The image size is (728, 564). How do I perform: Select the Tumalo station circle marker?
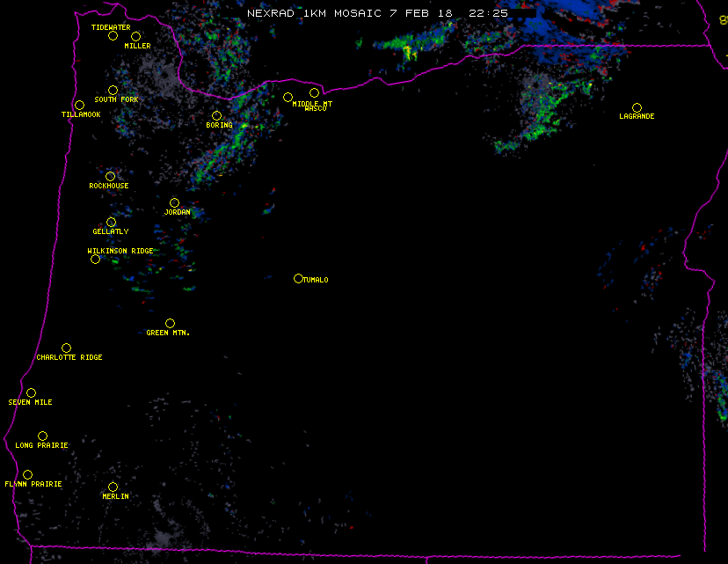pyautogui.click(x=298, y=279)
